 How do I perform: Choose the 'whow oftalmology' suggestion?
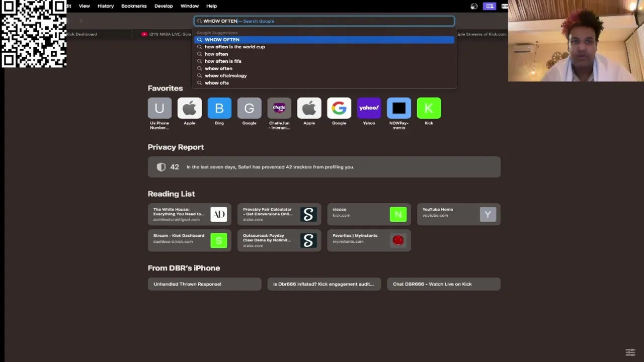(x=325, y=75)
